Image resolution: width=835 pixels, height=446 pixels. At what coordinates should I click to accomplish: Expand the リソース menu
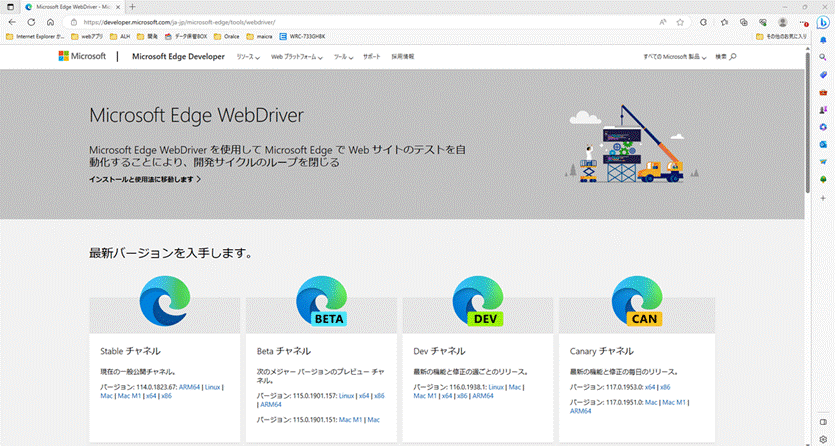(x=248, y=57)
